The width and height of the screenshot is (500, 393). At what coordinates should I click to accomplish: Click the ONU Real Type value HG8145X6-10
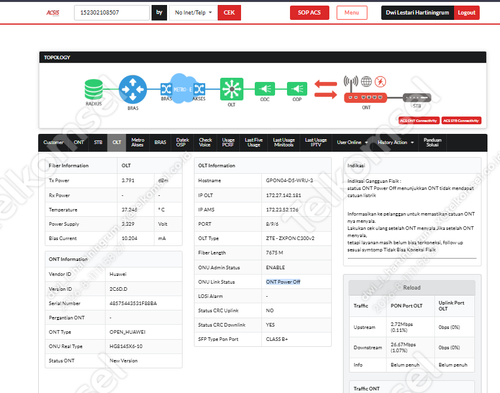coord(126,346)
